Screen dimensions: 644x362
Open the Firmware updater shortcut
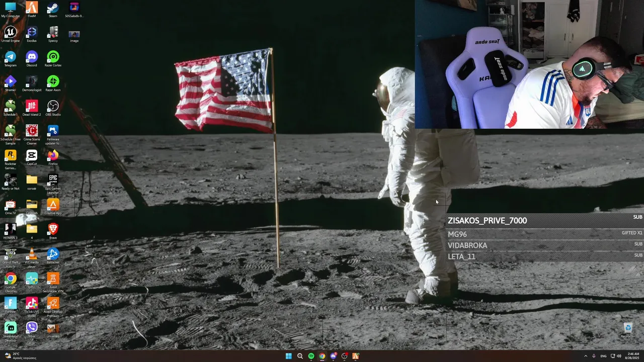[53, 134]
